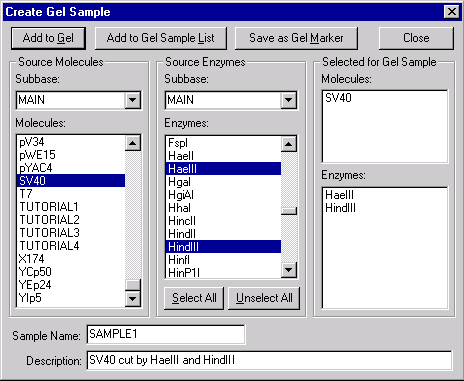Click the Add to Gel button
Image resolution: width=464 pixels, height=381 pixels.
(x=48, y=38)
